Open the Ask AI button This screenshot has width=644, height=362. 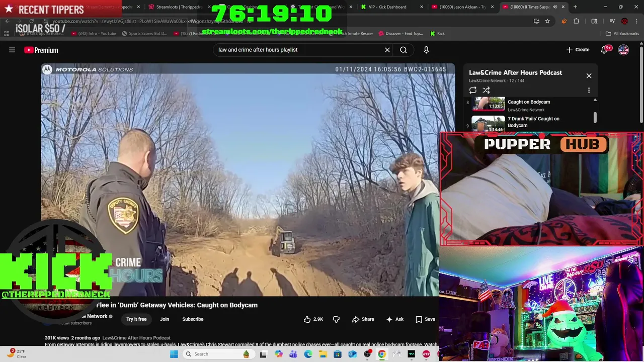pyautogui.click(x=394, y=319)
